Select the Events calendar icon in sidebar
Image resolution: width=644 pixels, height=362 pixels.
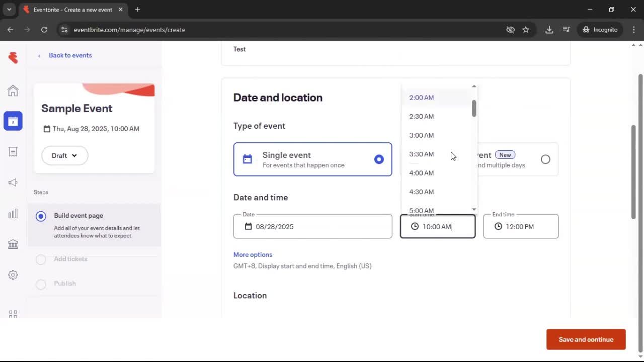coord(13,121)
